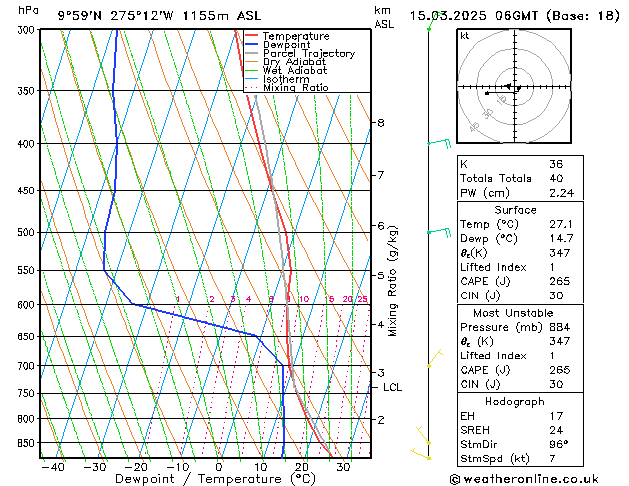Click the lowest yellow wind barb near the surface
This screenshot has height=486, width=629.
[x=420, y=454]
